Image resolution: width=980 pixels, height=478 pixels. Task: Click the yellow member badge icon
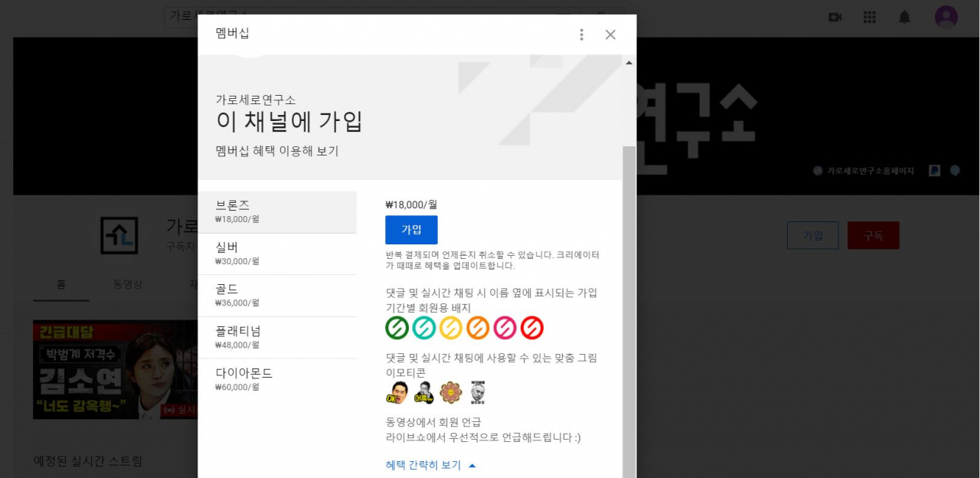(x=451, y=328)
